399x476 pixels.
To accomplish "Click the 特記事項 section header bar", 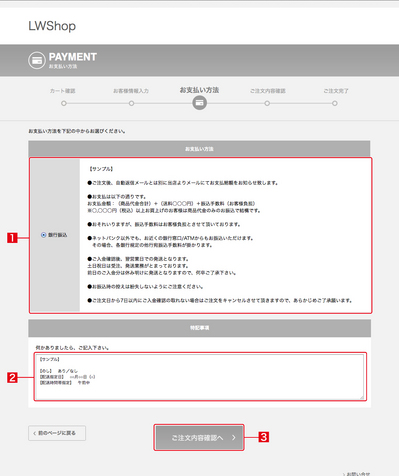I will pos(200,328).
